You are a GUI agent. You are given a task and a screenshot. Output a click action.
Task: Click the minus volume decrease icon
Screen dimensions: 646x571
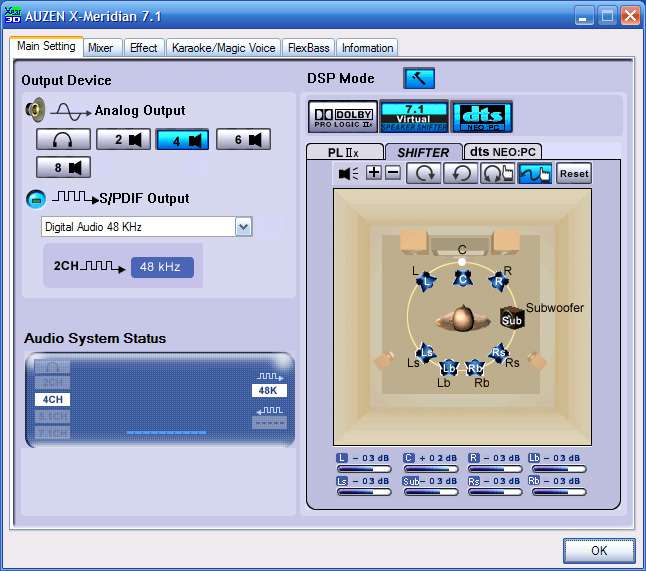pos(393,172)
